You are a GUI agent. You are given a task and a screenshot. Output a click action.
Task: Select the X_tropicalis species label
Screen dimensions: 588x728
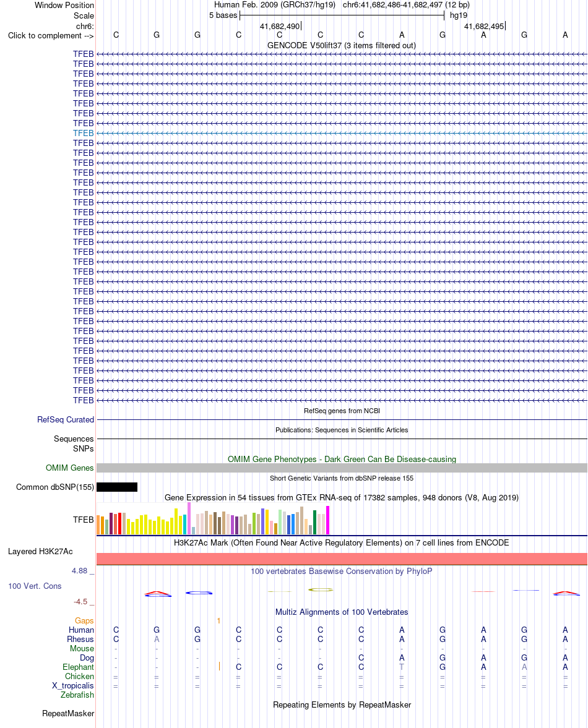(73, 686)
